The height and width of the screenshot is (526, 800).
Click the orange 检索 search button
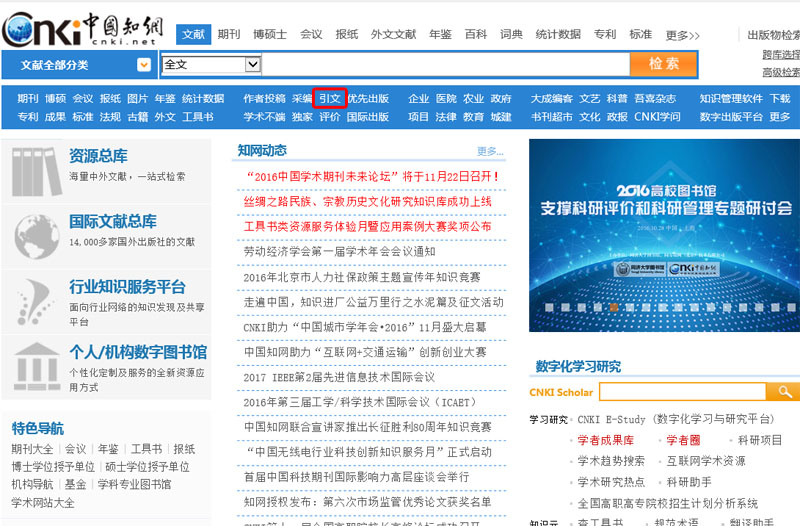(664, 64)
